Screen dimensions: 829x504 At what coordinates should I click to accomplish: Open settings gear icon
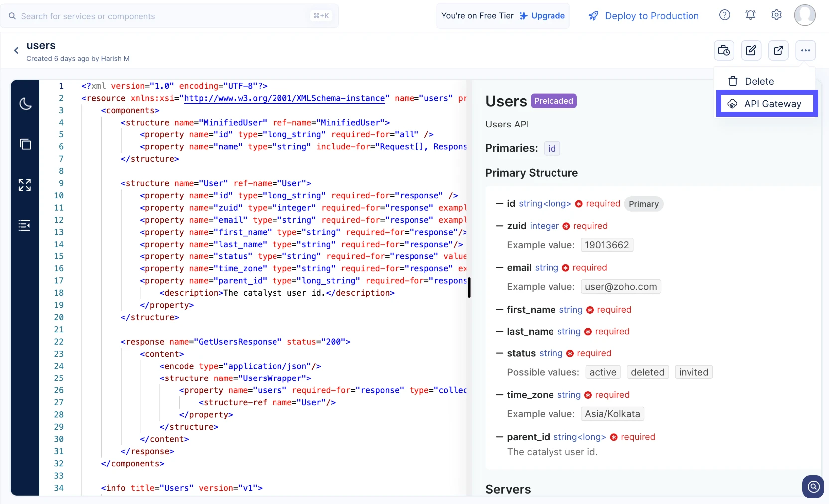click(776, 15)
